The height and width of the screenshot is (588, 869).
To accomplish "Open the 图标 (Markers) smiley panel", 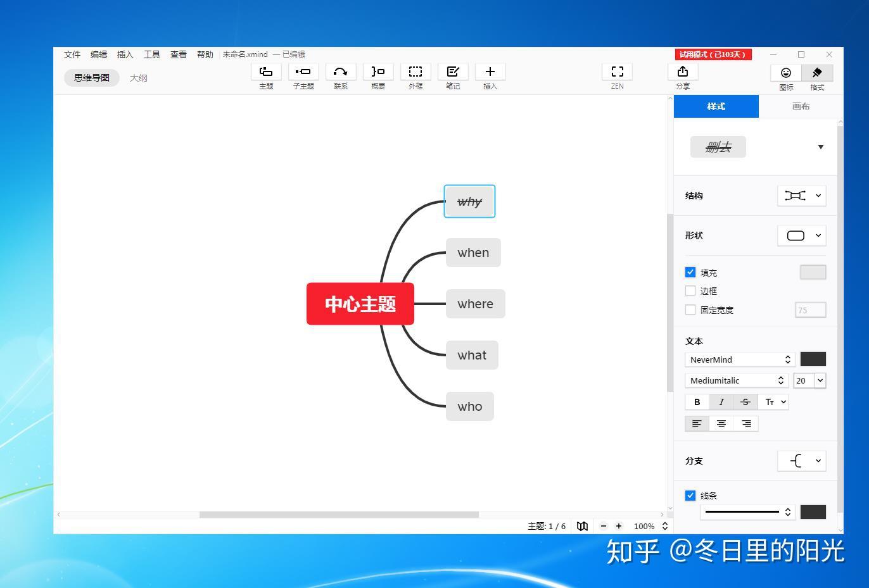I will tap(786, 73).
